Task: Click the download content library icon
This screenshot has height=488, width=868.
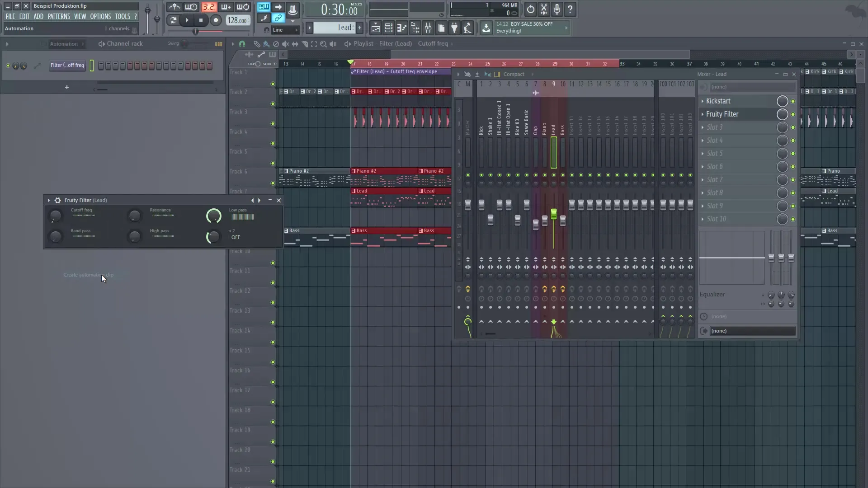Action: coord(486,28)
